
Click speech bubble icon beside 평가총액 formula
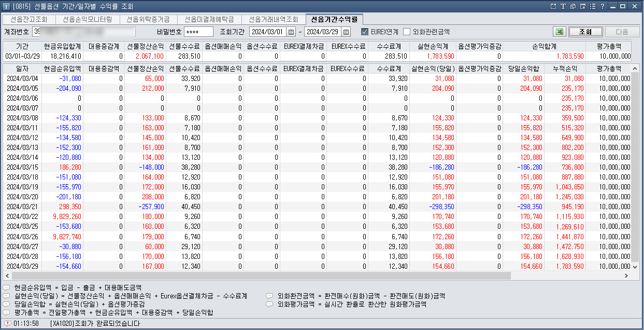click(6, 313)
